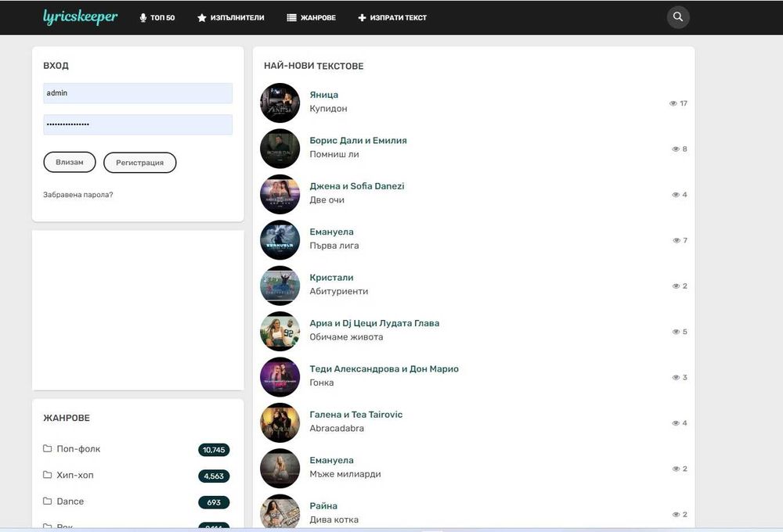Open the Райна thumbnail
Screen dimensions: 783x532
280,512
